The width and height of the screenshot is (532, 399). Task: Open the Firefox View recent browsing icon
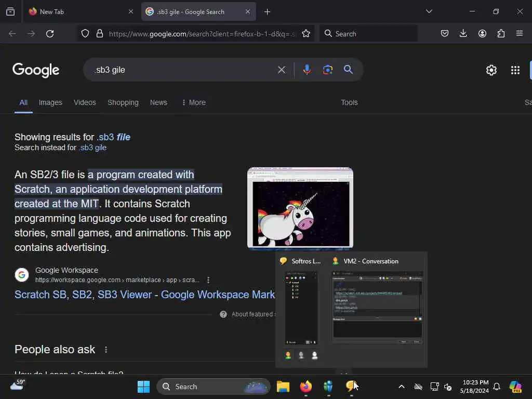[x=10, y=11]
